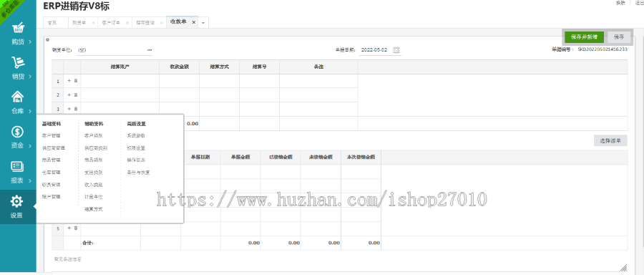Click the plus icon in row 5

tap(69, 228)
